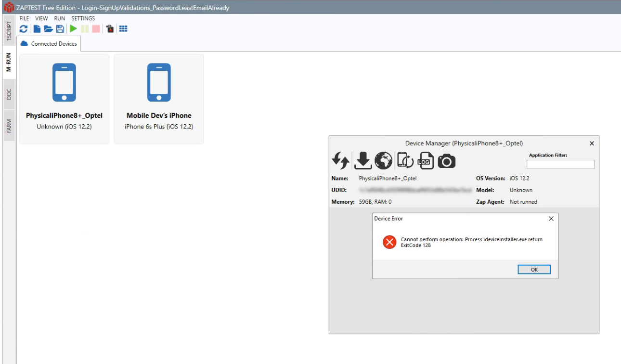This screenshot has width=621, height=364.
Task: Click Name value in Device Manager details
Action: pos(388,178)
